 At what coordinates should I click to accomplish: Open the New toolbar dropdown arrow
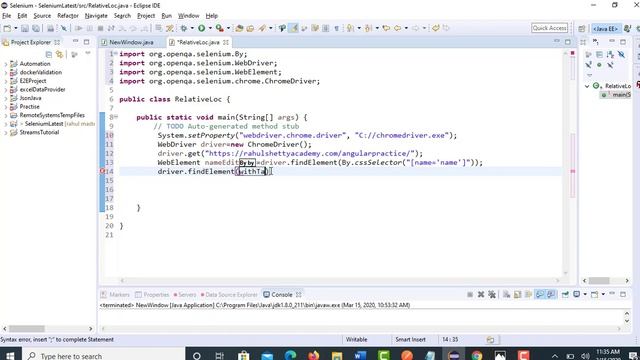[16, 28]
